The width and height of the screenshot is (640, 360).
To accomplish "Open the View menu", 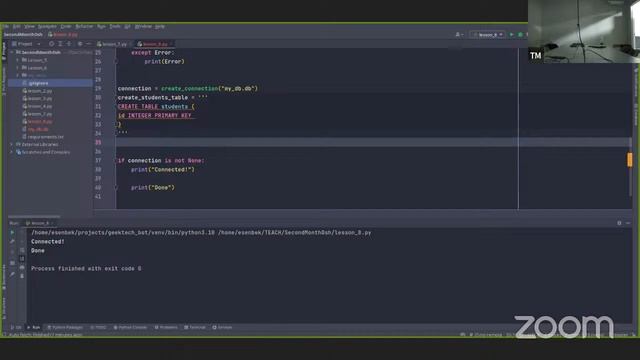I will pos(29,27).
